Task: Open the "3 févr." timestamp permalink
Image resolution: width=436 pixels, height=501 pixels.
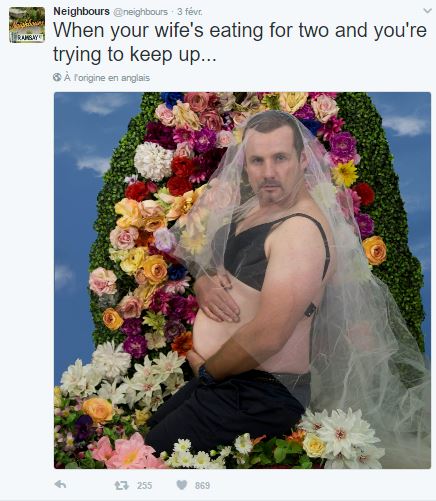Action: [189, 12]
